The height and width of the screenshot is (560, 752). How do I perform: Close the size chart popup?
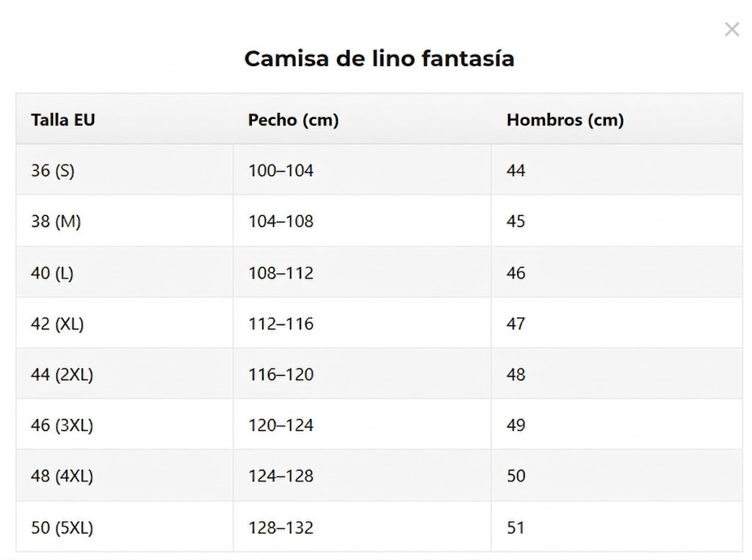731,29
